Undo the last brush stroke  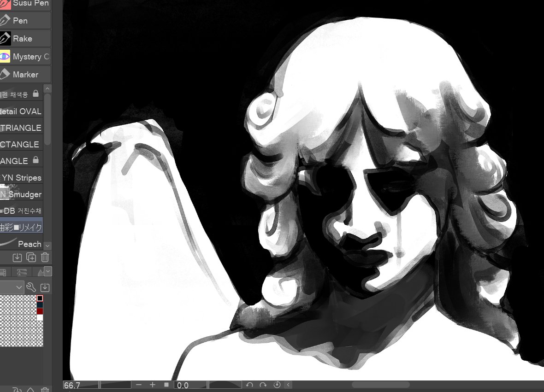point(249,385)
